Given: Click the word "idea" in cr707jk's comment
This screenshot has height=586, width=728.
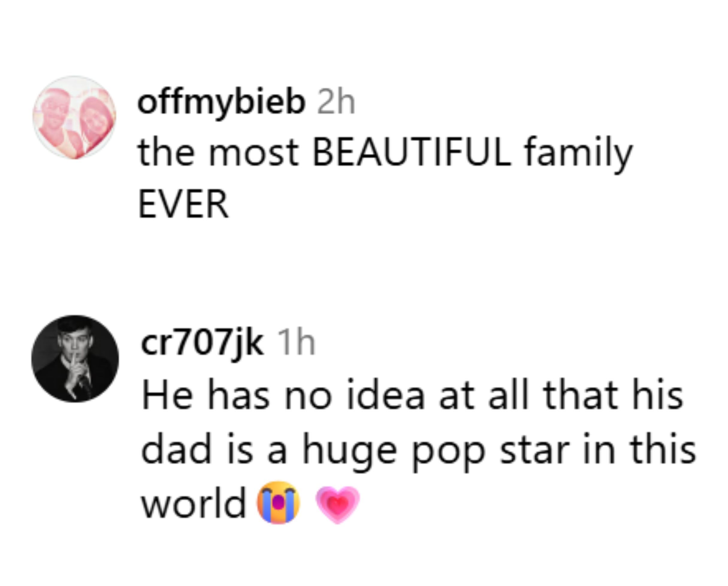Looking at the screenshot, I should pyautogui.click(x=386, y=395).
